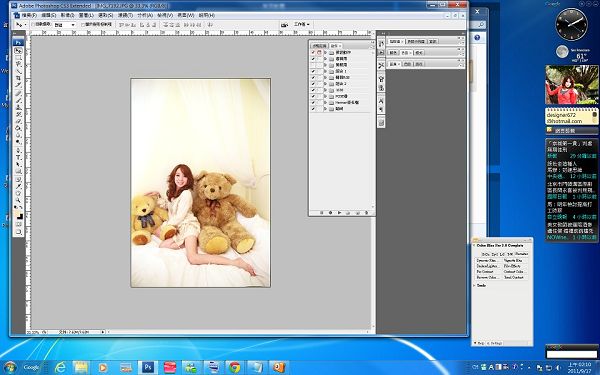Toggle Show Transform Controls checkbox
Image resolution: width=600 pixels, height=375 pixels.
pos(83,24)
